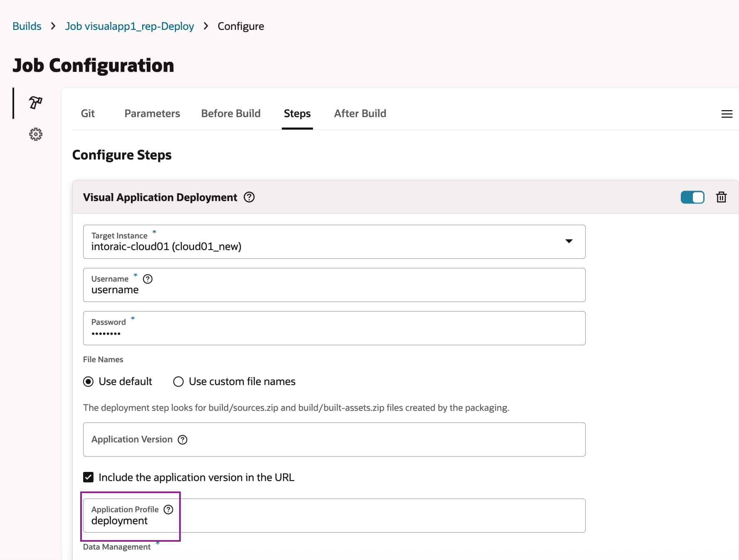
Task: Click the help icon beside the Username field
Action: [148, 279]
